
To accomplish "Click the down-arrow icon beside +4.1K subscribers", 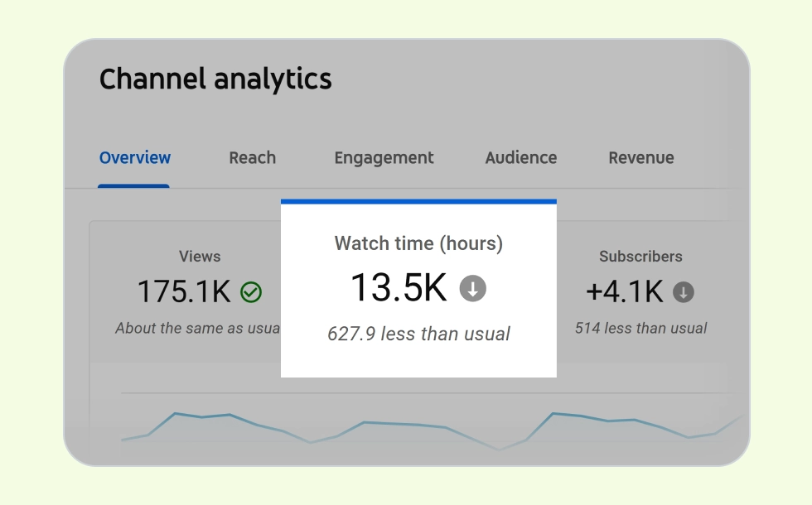I will click(x=683, y=292).
